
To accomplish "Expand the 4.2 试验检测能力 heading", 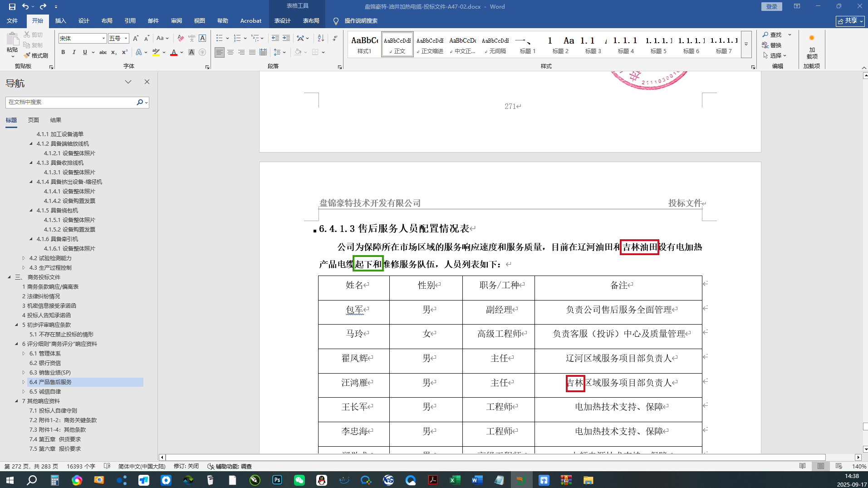I will [x=24, y=258].
